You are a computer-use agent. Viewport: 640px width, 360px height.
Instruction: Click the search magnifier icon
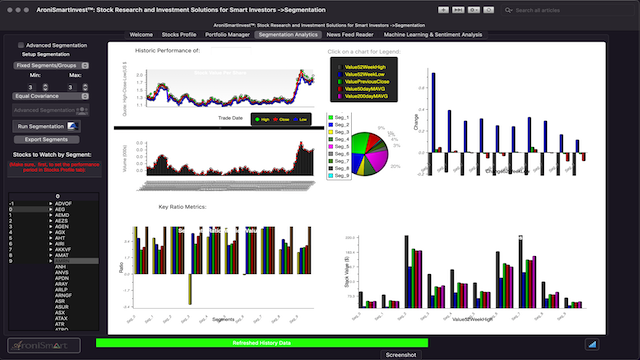tap(508, 10)
